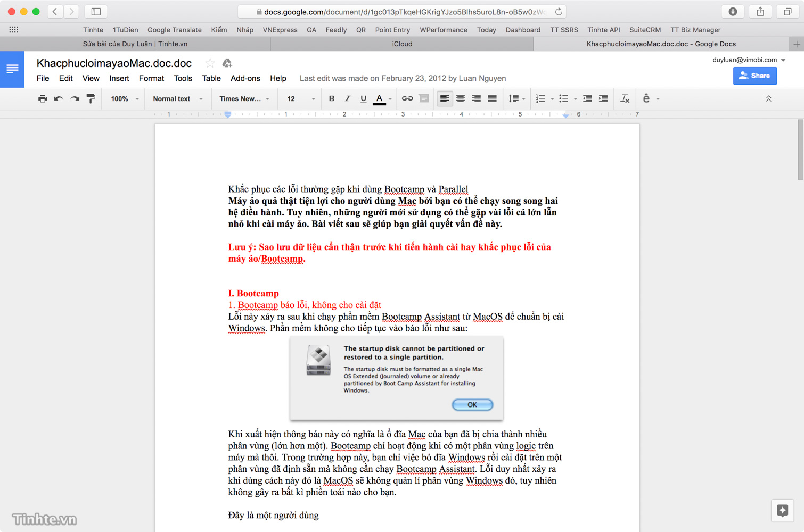Open the Format menu
804x532 pixels.
[151, 78]
